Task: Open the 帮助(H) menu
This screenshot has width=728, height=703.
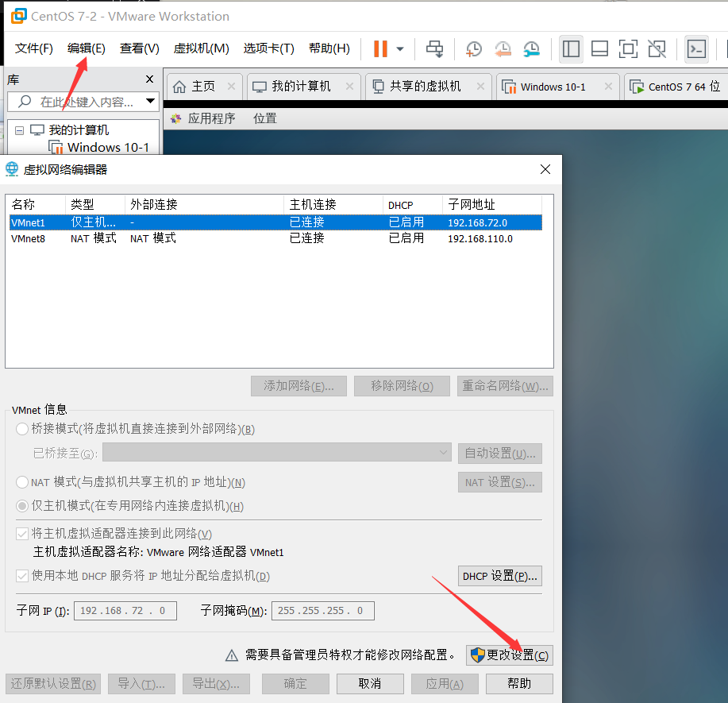Action: (329, 48)
